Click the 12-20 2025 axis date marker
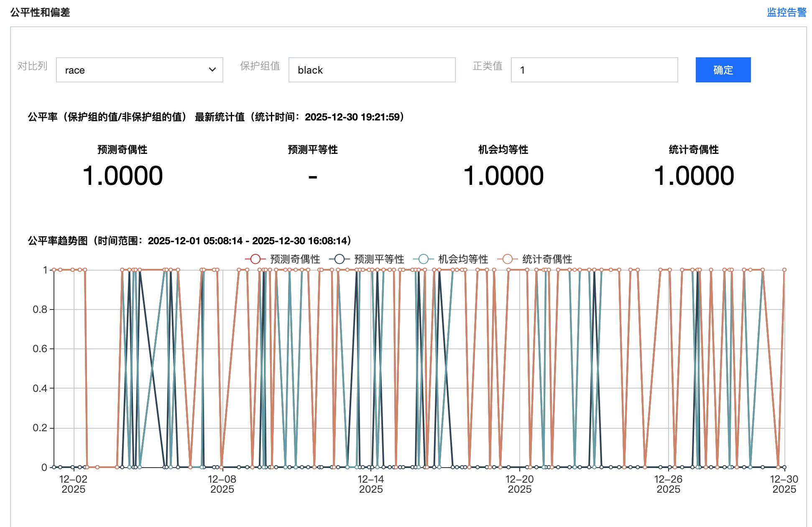812x527 pixels. pyautogui.click(x=519, y=484)
